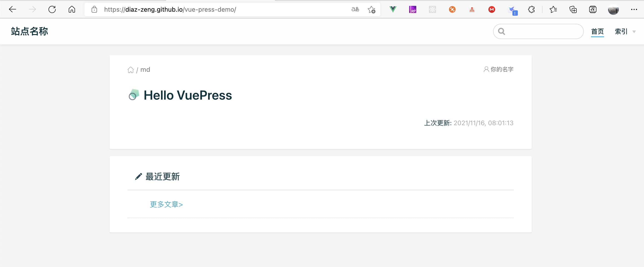The width and height of the screenshot is (644, 267).
Task: Open the browser profile avatar
Action: 613,9
